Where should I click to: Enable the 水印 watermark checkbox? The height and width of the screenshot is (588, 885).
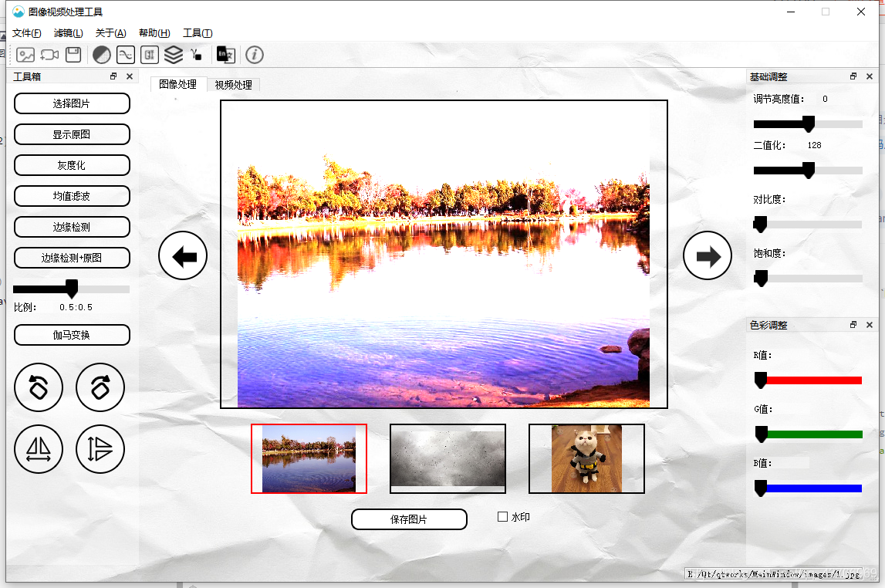click(502, 516)
